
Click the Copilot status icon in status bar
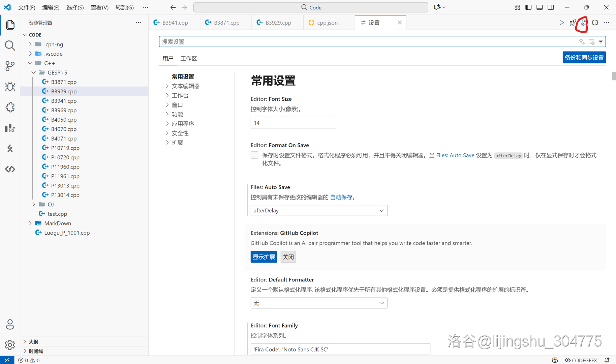tap(555, 360)
